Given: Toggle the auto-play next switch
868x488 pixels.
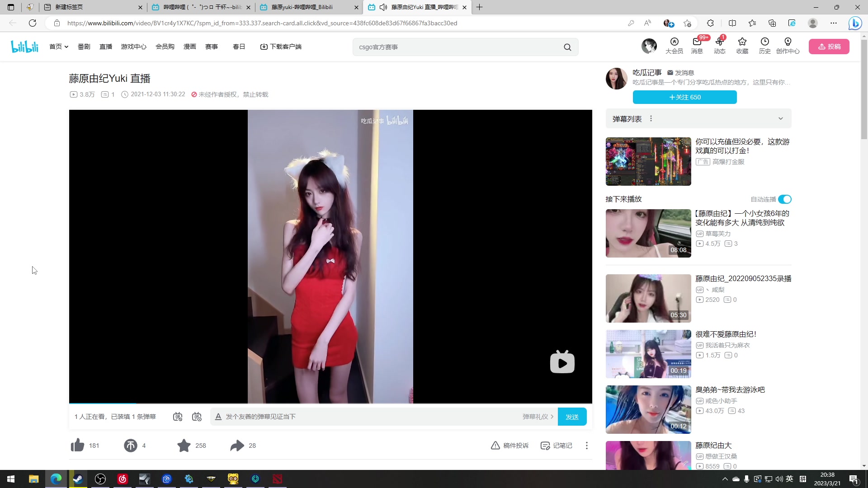Looking at the screenshot, I should tap(785, 199).
